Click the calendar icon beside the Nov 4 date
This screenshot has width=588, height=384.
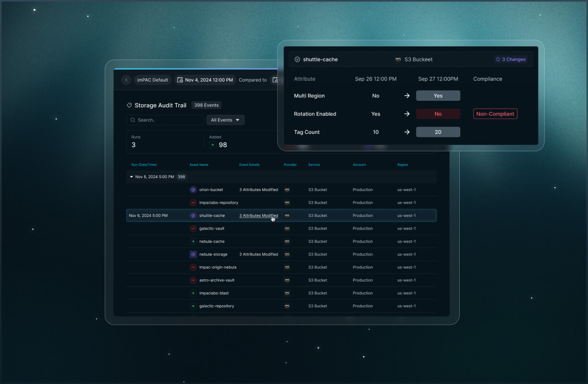pos(180,80)
